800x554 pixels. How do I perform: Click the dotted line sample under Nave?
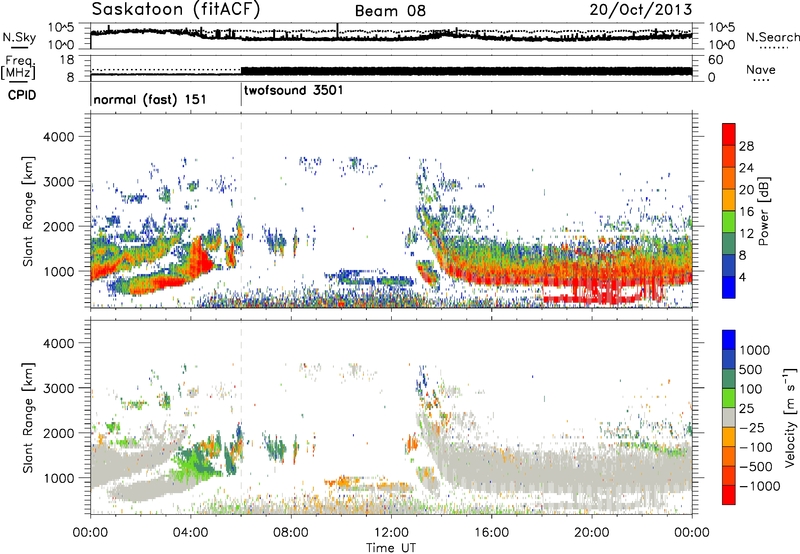(x=761, y=80)
